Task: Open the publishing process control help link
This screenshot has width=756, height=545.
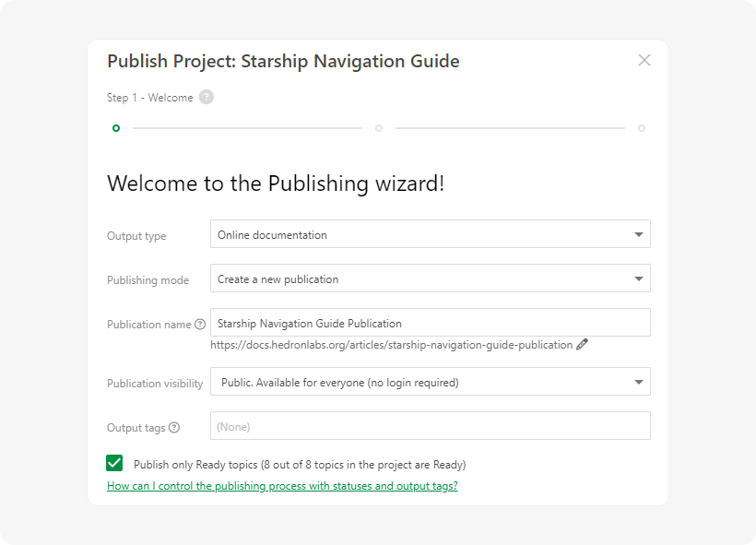Action: tap(283, 485)
